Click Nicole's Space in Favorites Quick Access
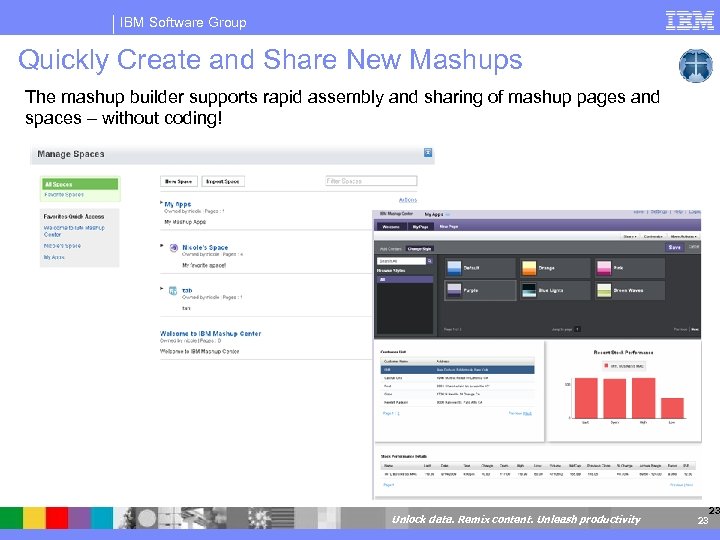720x540 pixels. [x=62, y=246]
